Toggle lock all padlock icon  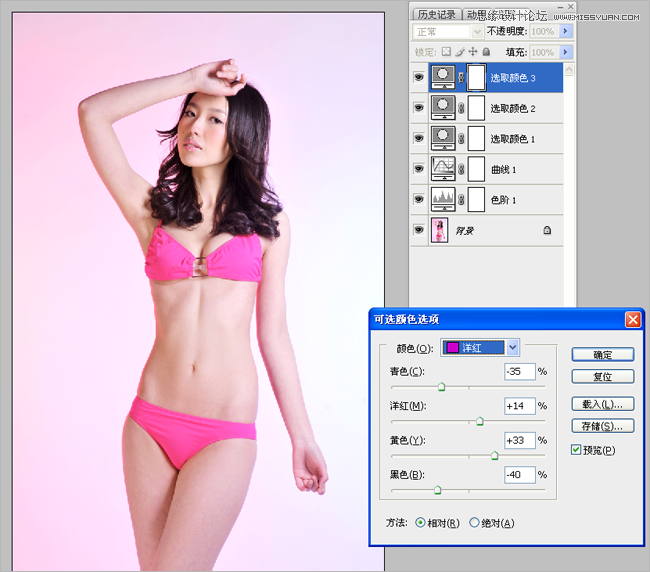486,51
